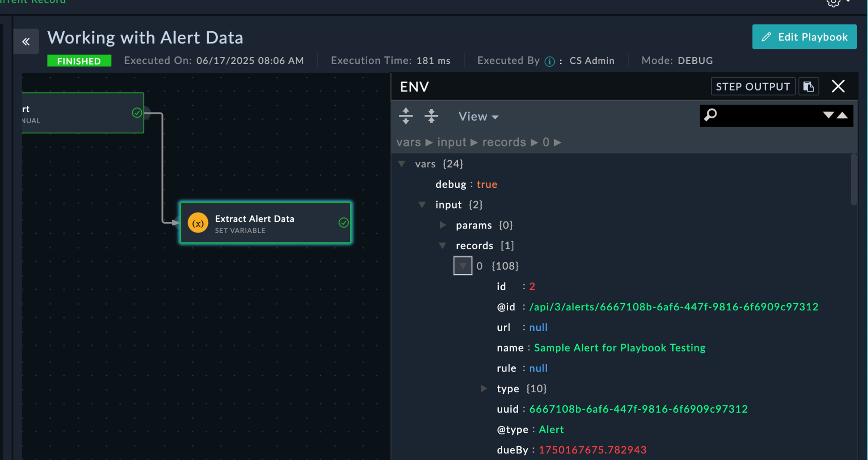Collapse all JSON fields
The width and height of the screenshot is (868, 460).
[x=431, y=116]
